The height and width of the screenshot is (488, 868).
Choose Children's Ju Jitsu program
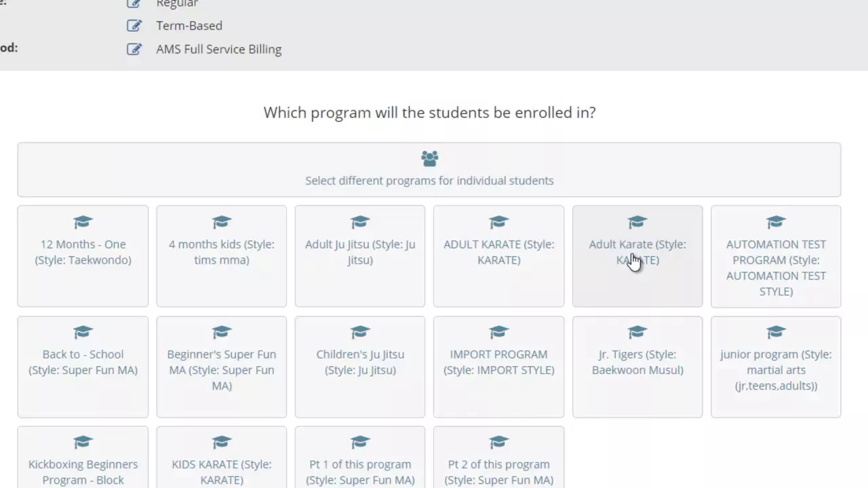coord(360,367)
